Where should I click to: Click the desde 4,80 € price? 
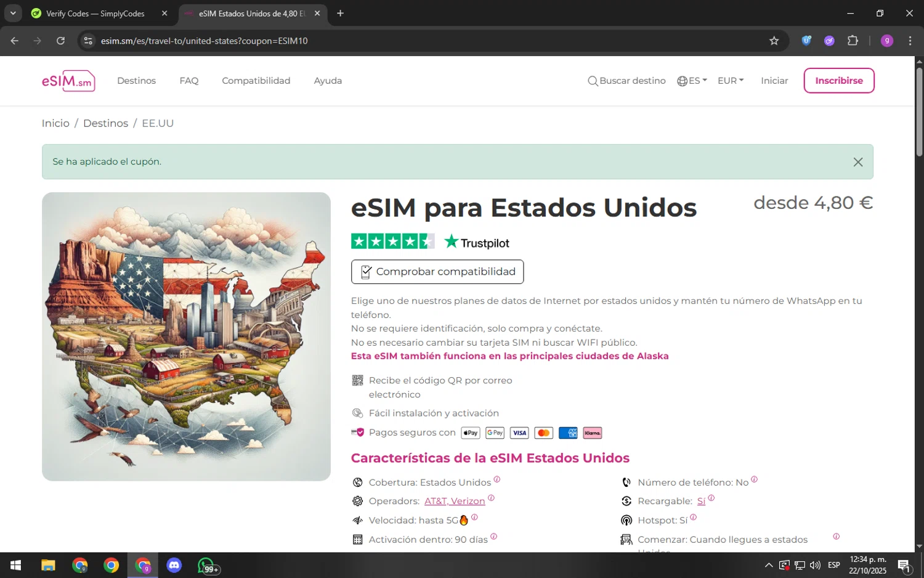(x=813, y=203)
